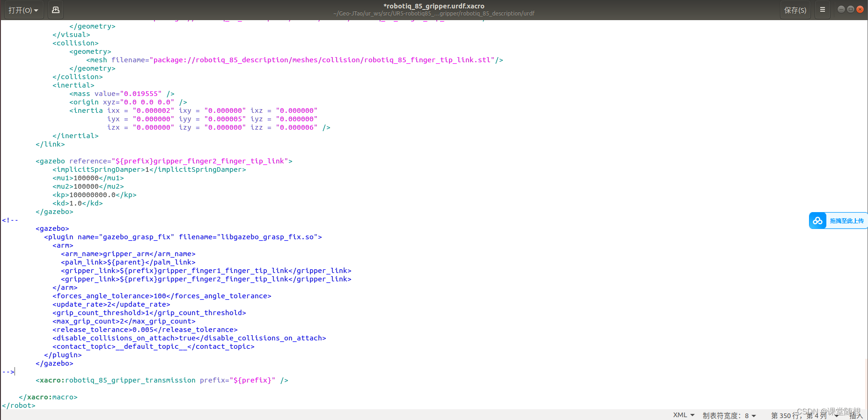Click the <mu2>100000</mu2> line
This screenshot has height=420, width=868.
click(x=88, y=186)
